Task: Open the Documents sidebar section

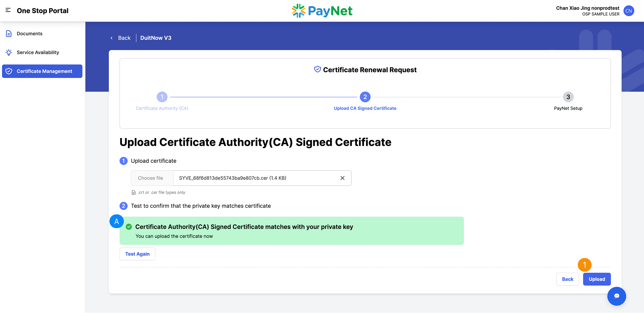Action: point(29,33)
